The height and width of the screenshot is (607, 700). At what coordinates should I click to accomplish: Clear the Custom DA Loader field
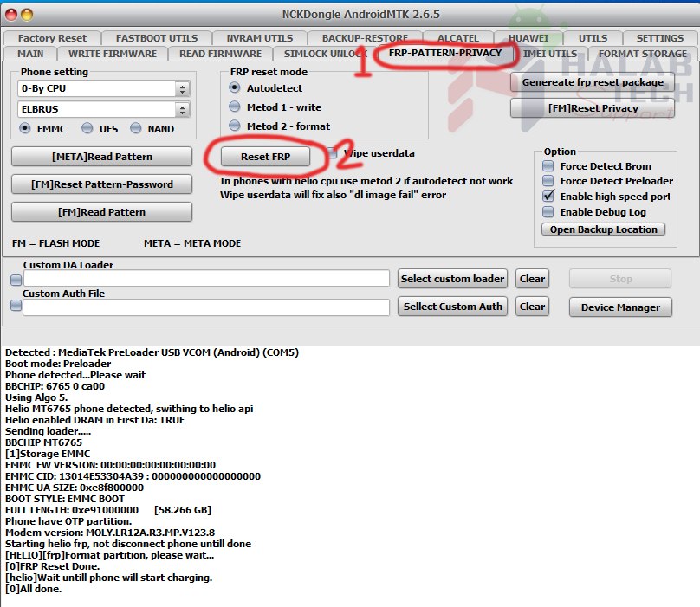point(532,279)
